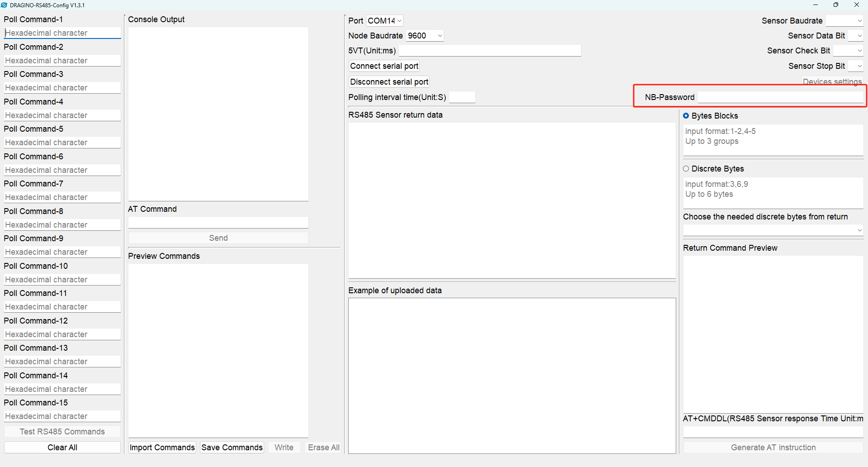Select the Discrete Bytes radio button
868x467 pixels.
[686, 169]
